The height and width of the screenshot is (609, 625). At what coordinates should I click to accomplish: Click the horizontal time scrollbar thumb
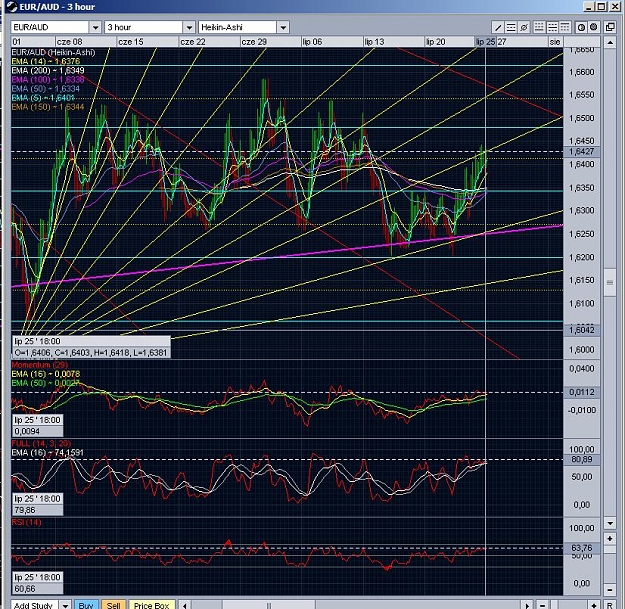269,605
